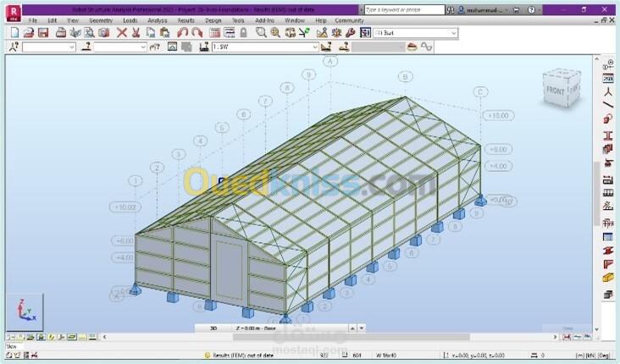
Task: Open the Results menu
Action: [185, 19]
